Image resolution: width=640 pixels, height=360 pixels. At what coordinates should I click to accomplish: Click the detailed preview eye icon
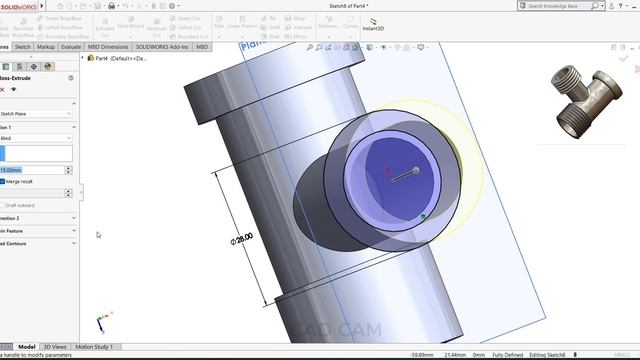click(x=13, y=89)
